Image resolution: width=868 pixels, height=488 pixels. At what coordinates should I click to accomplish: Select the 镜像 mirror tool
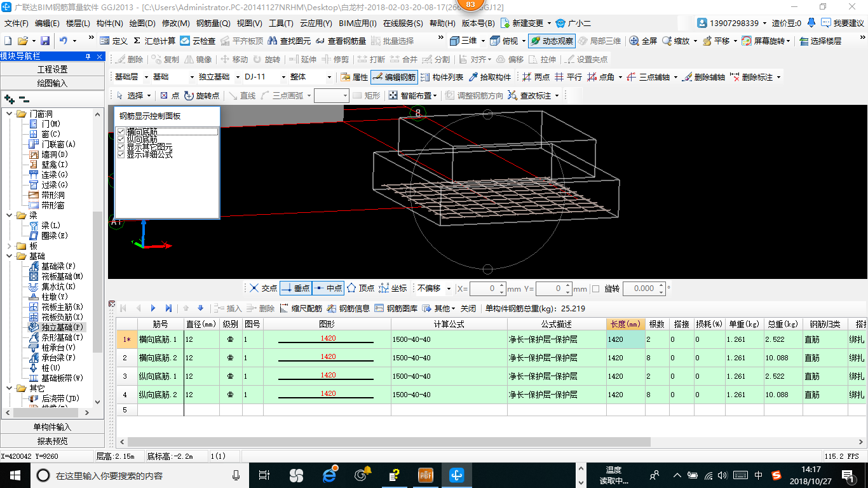pos(198,59)
